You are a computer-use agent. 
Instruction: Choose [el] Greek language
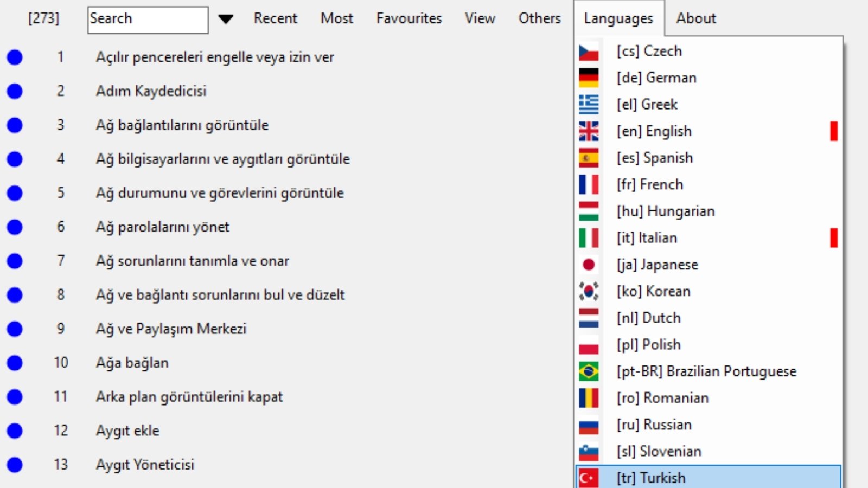point(708,104)
